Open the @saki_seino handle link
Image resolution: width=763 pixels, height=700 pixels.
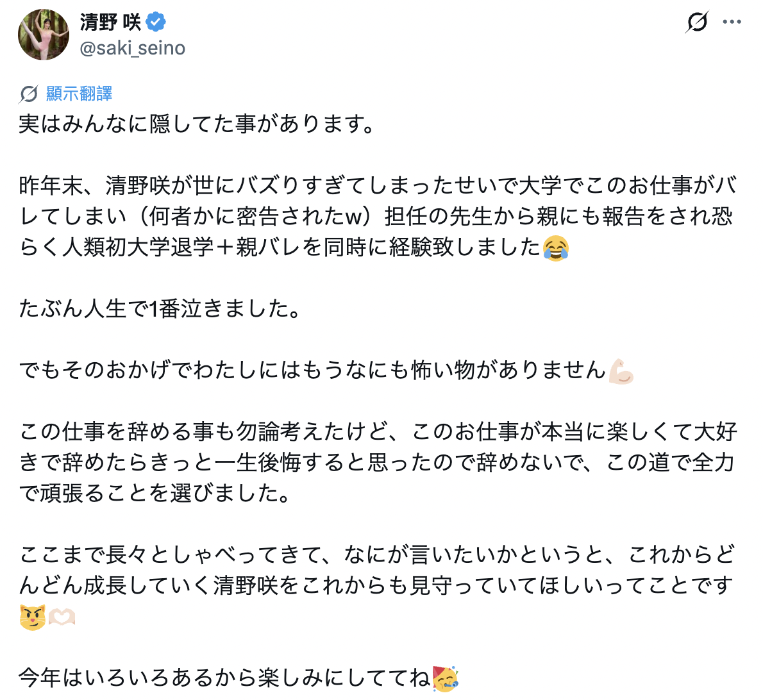(x=132, y=48)
